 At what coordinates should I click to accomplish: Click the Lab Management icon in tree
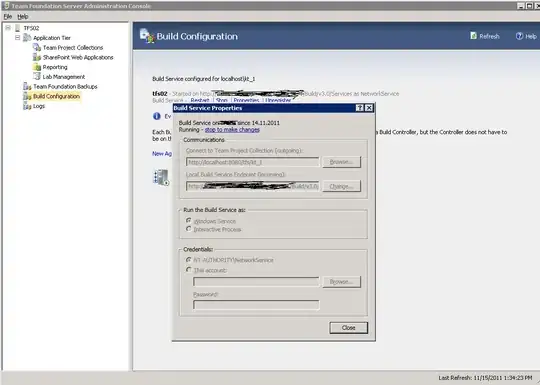37,76
